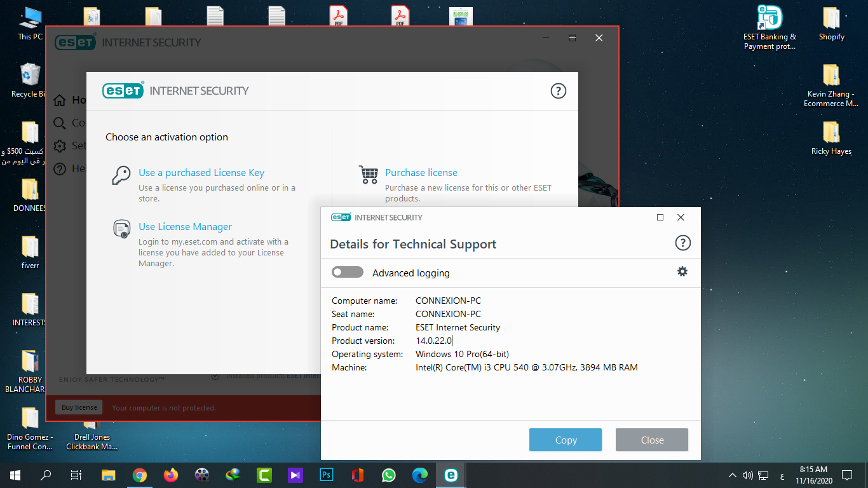Open WhatsApp from taskbar

[389, 475]
